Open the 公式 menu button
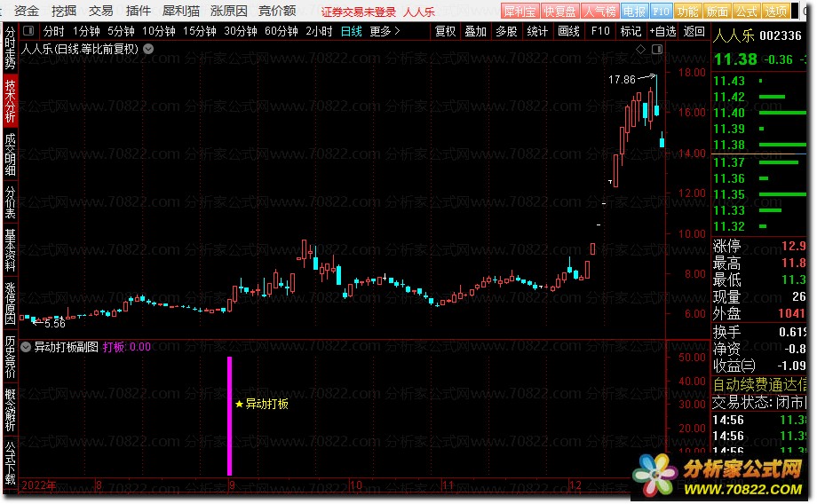The image size is (817, 504). (x=746, y=11)
